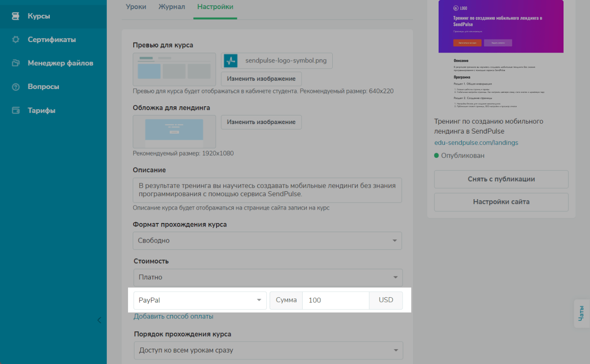Click the Опубликован status text

(x=462, y=155)
